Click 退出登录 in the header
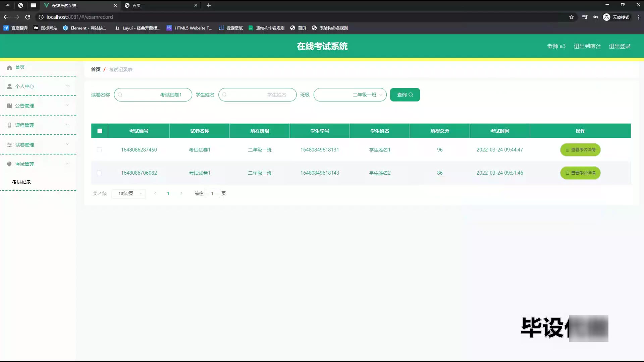644x362 pixels. pos(620,46)
